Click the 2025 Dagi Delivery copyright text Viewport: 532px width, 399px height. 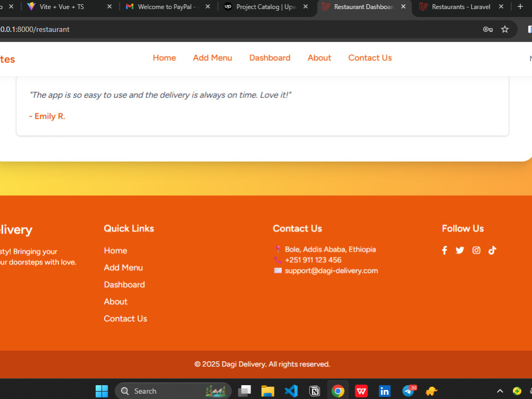[262, 364]
